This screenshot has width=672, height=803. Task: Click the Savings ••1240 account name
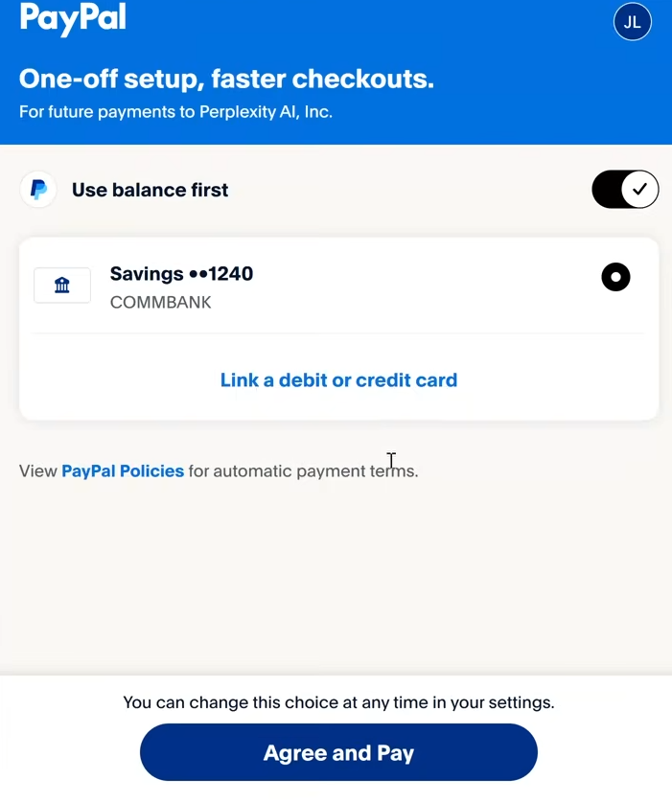181,274
